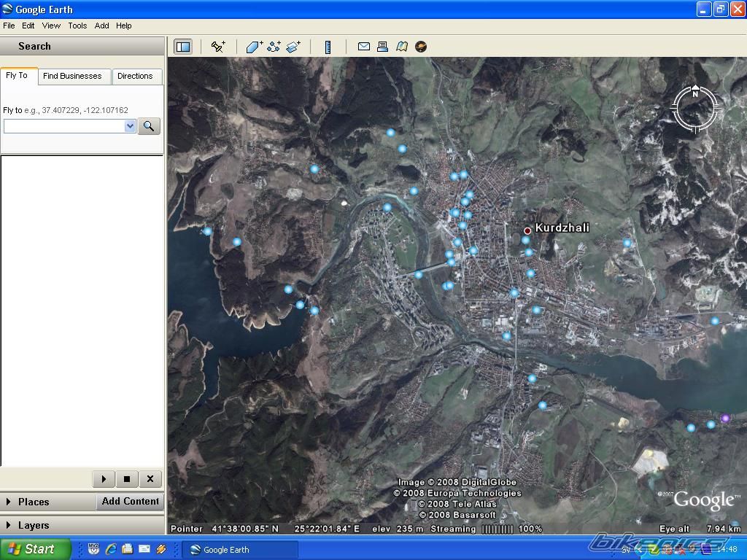
Task: Open the File menu
Action: coord(9,26)
